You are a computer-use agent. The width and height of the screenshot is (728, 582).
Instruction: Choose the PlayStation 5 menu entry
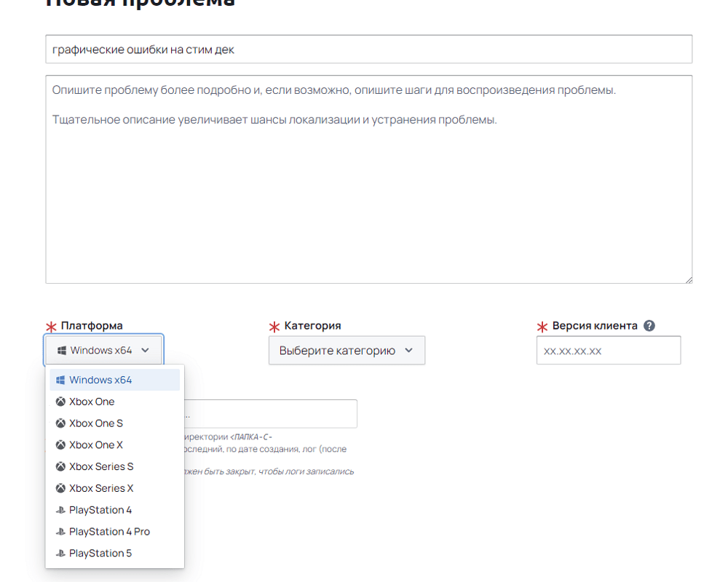coord(100,554)
